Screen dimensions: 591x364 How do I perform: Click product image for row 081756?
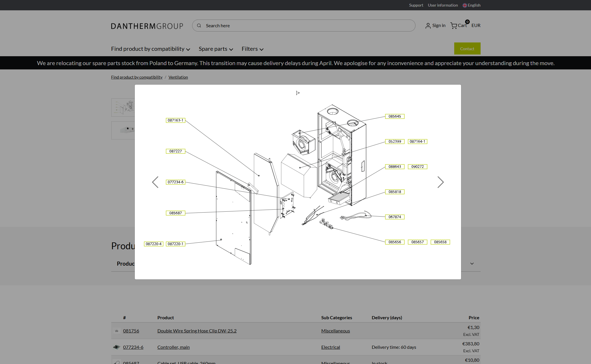click(116, 331)
